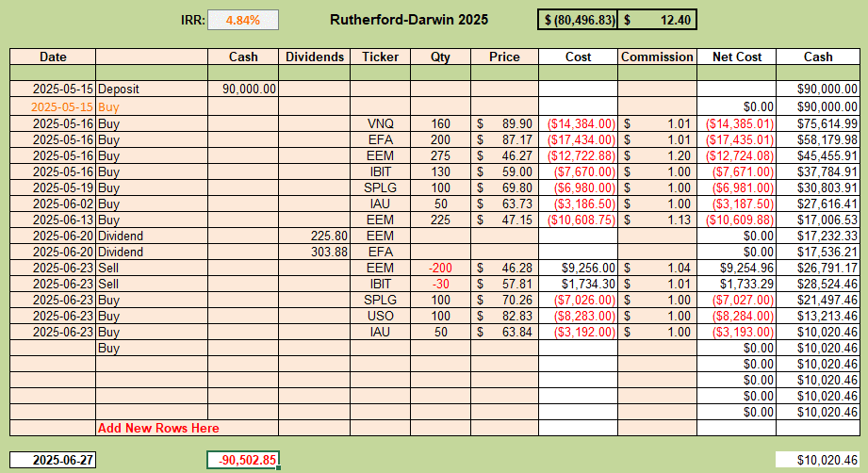Select the EFA dividend 303.88 cell
The height and width of the screenshot is (473, 868).
(x=315, y=253)
